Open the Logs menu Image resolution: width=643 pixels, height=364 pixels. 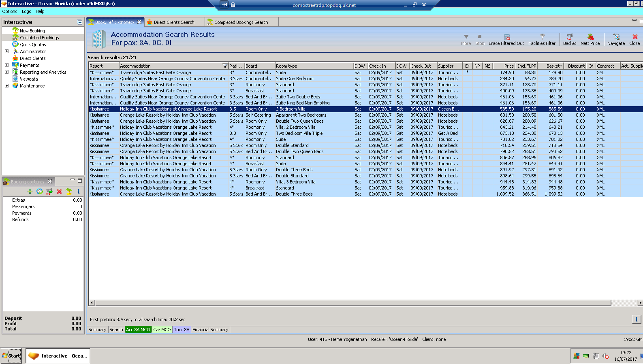point(26,11)
